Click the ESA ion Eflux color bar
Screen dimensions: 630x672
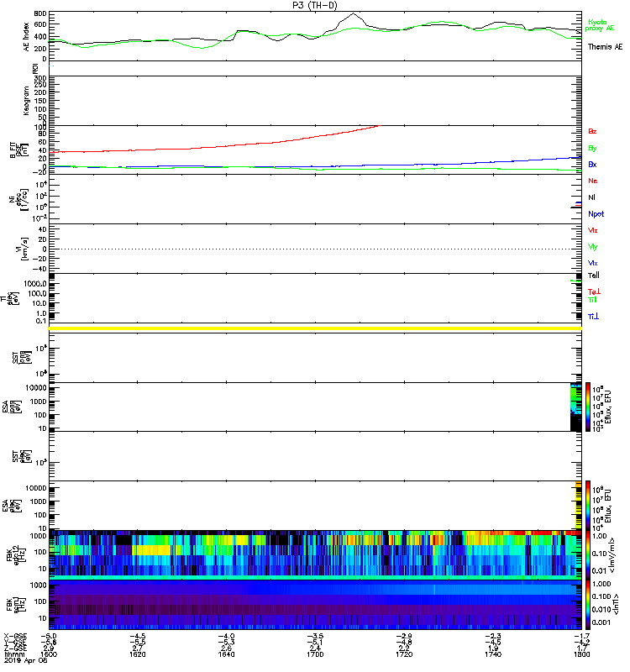click(587, 407)
